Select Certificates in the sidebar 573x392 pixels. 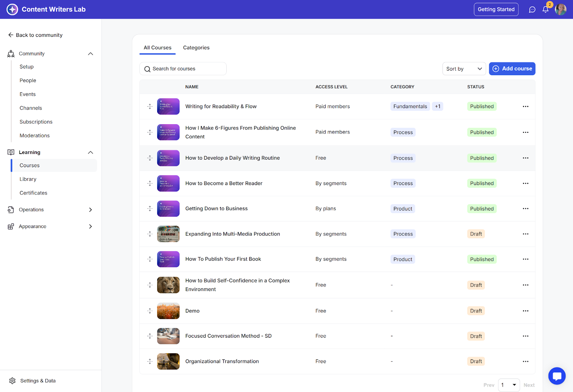coord(33,193)
